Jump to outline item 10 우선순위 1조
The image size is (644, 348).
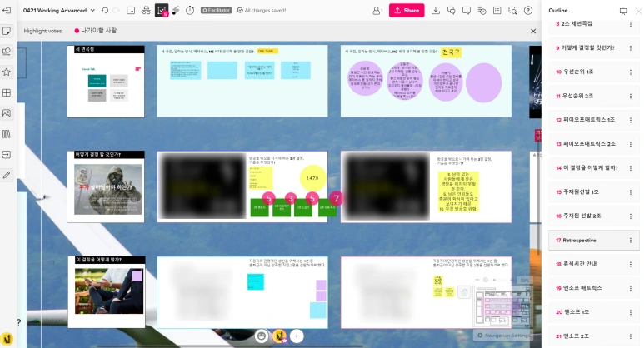[x=593, y=72]
